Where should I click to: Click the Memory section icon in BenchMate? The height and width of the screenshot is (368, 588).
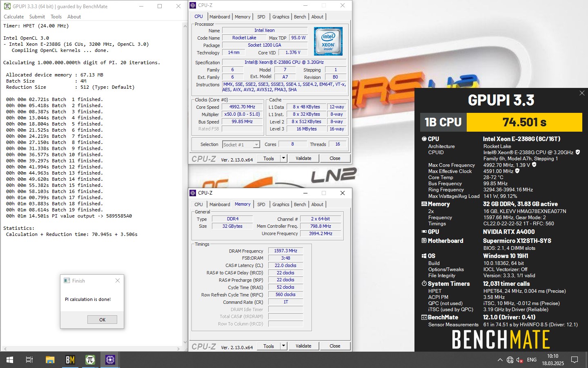tap(424, 204)
